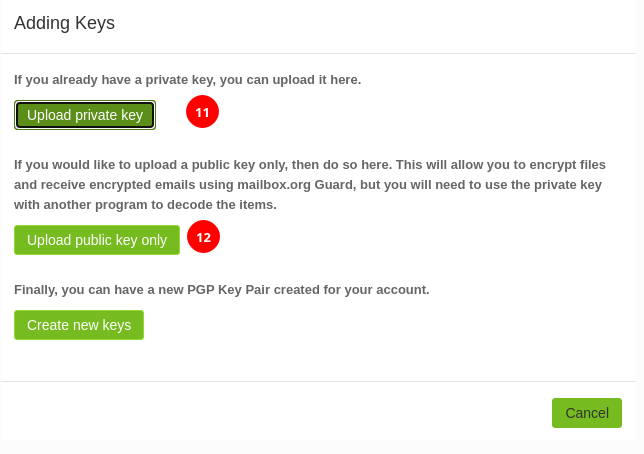Click the Upload private key button

(85, 115)
